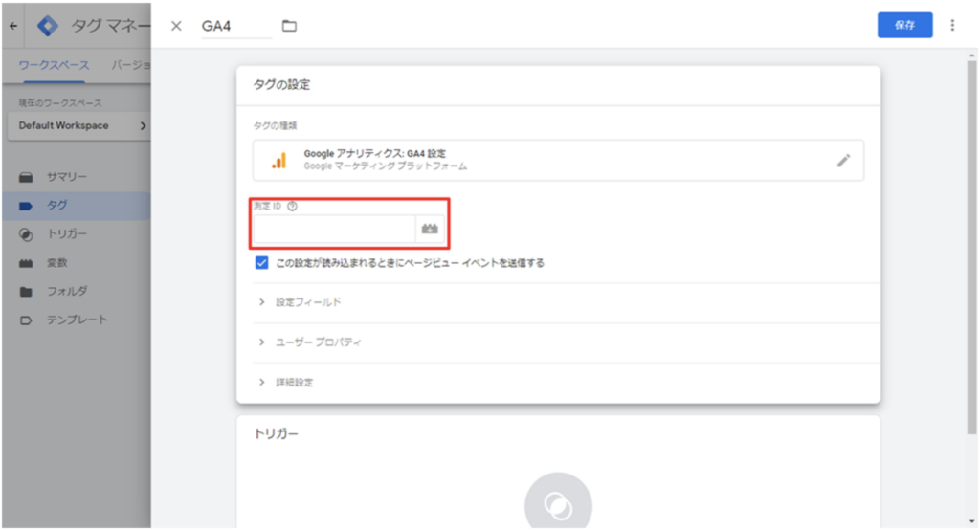Click the scrollbar down arrow
Image resolution: width=980 pixels, height=530 pixels.
(972, 521)
